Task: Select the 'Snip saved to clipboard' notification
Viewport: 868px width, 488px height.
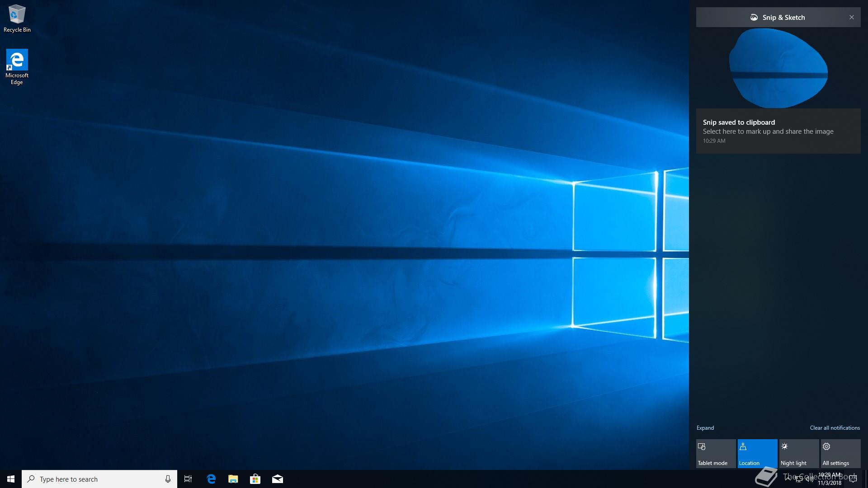Action: pyautogui.click(x=778, y=131)
